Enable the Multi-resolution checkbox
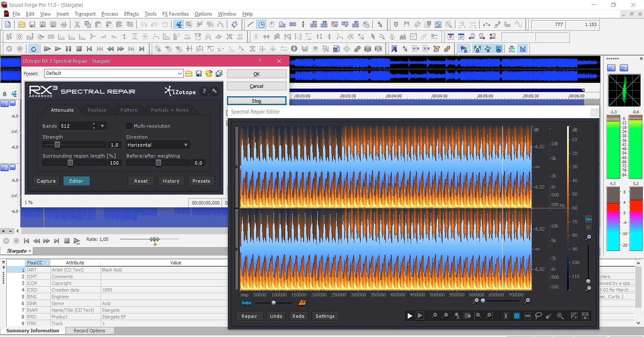 pos(129,126)
